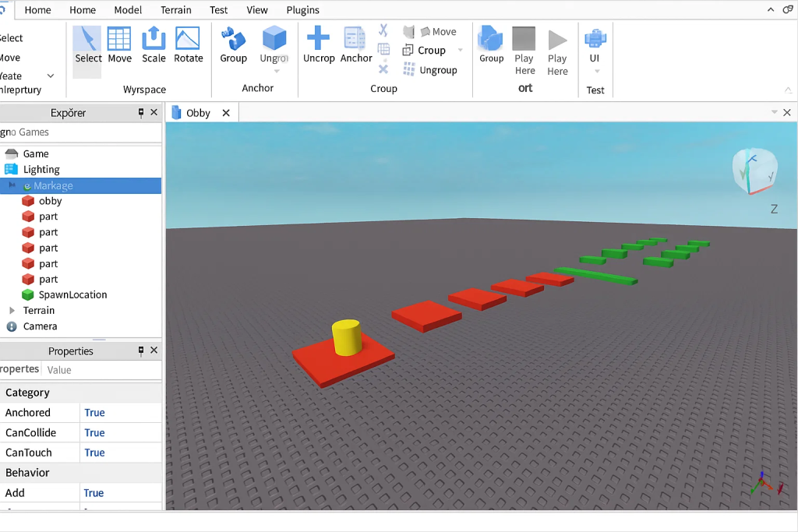Click the long green bridge part

595,275
